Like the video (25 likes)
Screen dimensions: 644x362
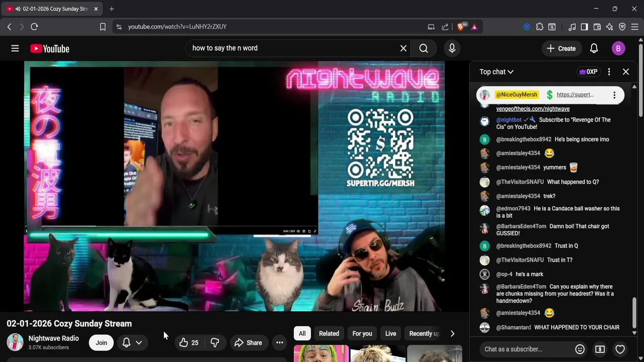point(189,343)
